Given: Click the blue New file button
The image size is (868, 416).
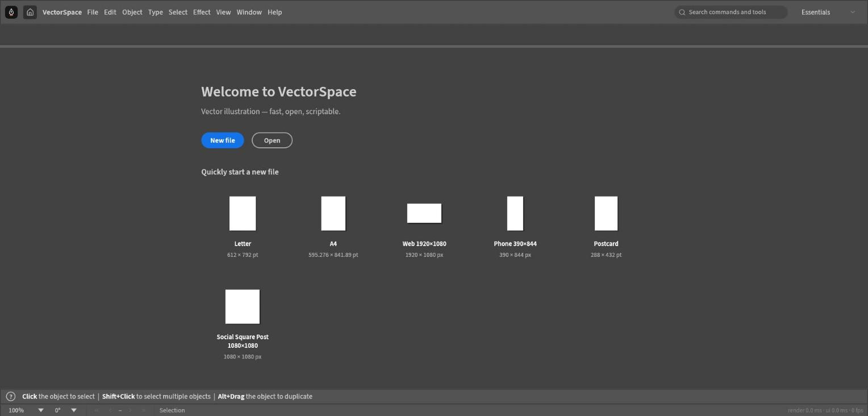Looking at the screenshot, I should (223, 140).
